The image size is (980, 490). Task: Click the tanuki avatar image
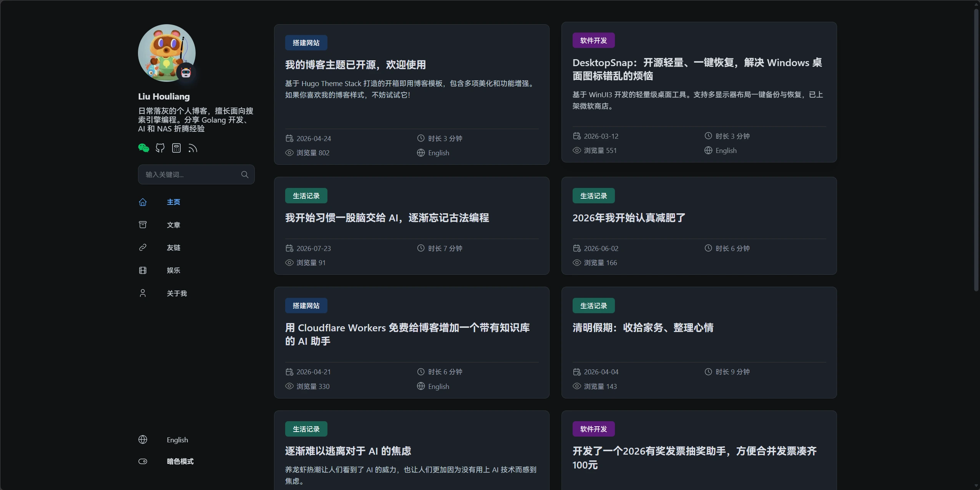(167, 53)
